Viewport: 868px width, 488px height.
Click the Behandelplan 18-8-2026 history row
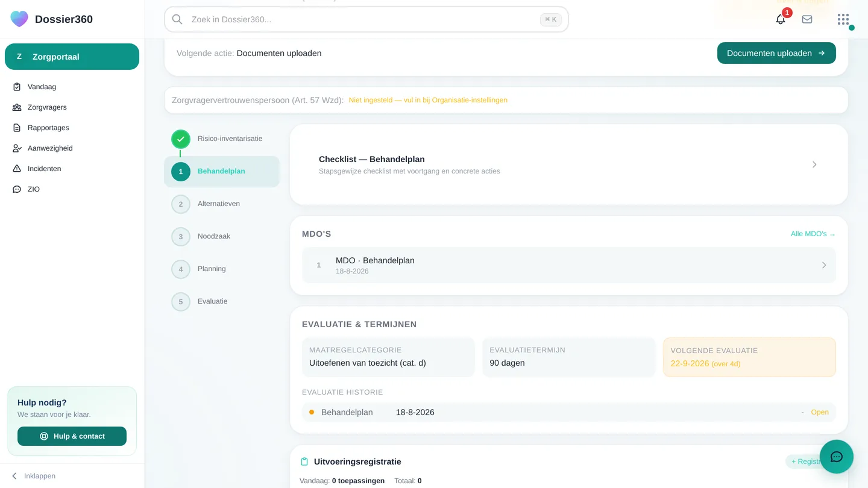pyautogui.click(x=569, y=412)
